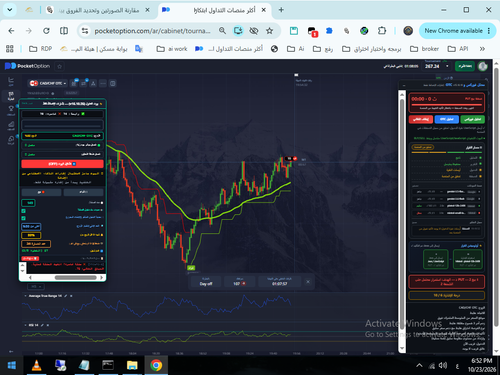Screen dimensions: 500x375
Task: Remove the RSI 14 indicator
Action: click(47, 325)
